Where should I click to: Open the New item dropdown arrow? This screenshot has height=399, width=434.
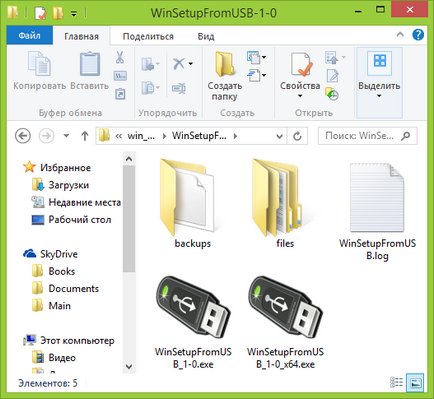click(264, 57)
